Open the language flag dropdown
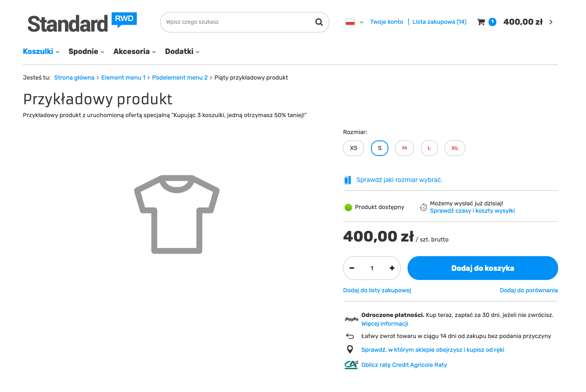 [355, 22]
